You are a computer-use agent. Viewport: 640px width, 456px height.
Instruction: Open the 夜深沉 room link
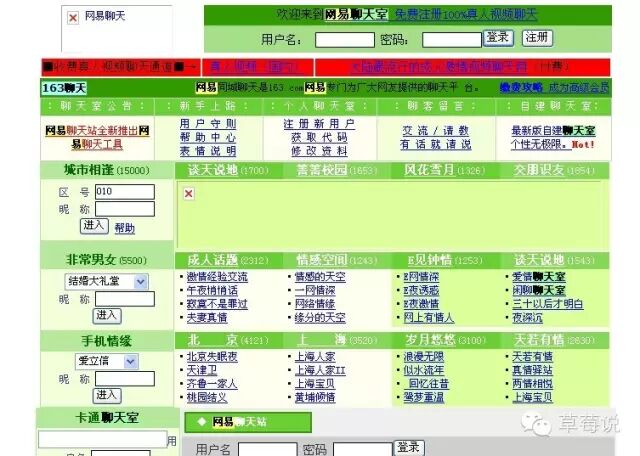[527, 317]
